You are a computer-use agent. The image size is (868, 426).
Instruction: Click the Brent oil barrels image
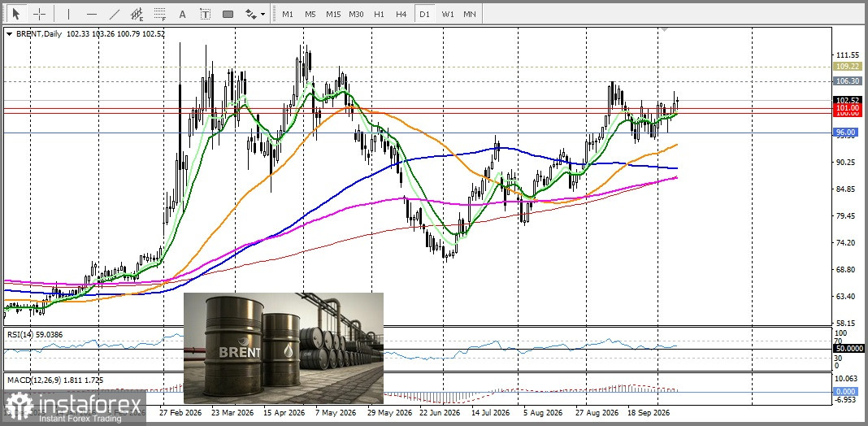point(284,348)
